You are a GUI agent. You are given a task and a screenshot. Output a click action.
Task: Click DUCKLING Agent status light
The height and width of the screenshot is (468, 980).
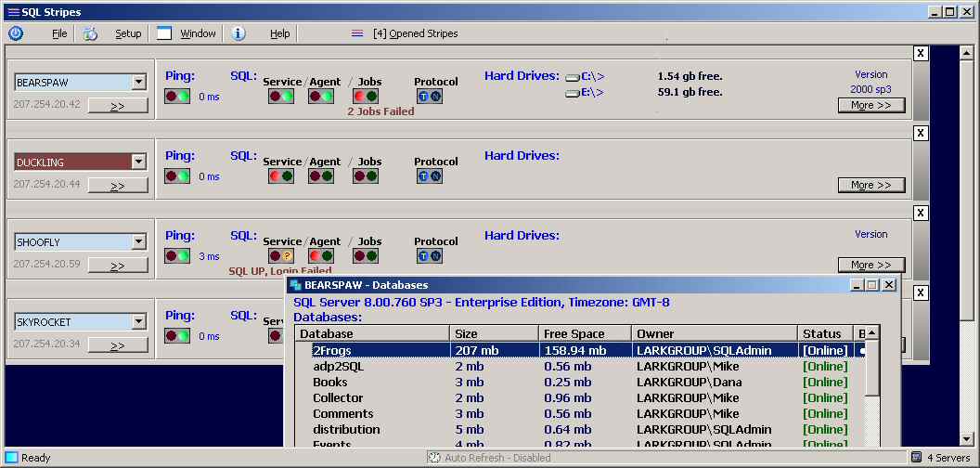tap(320, 176)
